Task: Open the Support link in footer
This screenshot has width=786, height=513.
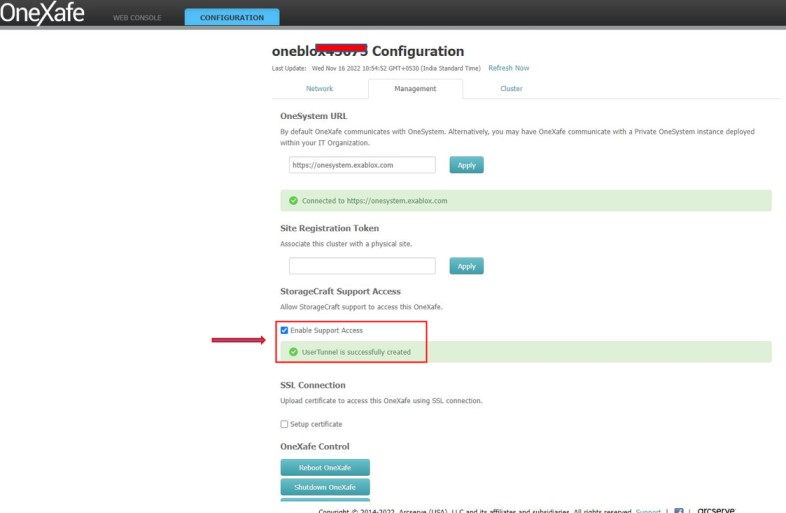Action: 648,510
